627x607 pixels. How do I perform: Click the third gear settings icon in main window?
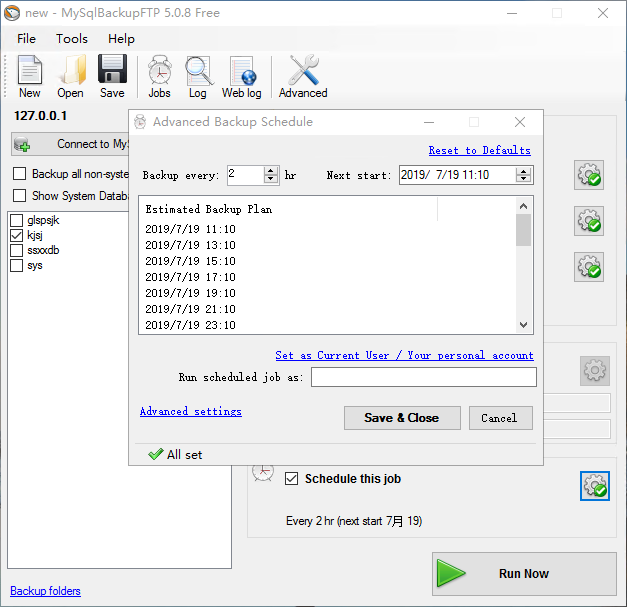click(x=589, y=267)
